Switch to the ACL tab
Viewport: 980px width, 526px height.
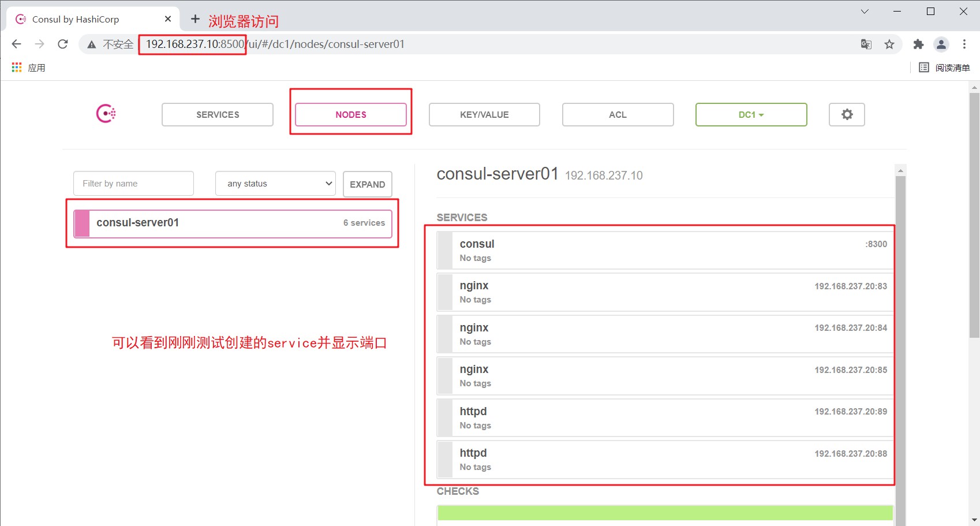[x=618, y=114]
